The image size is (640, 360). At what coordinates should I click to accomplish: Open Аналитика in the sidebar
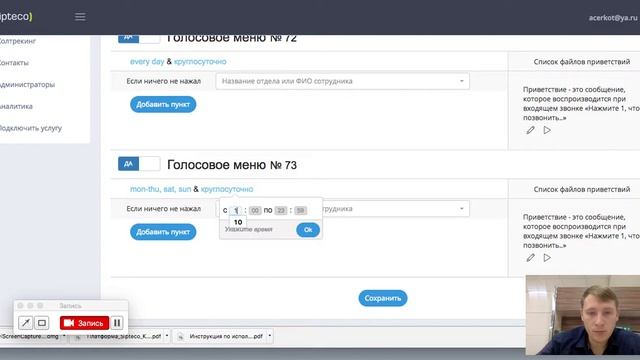pyautogui.click(x=16, y=106)
